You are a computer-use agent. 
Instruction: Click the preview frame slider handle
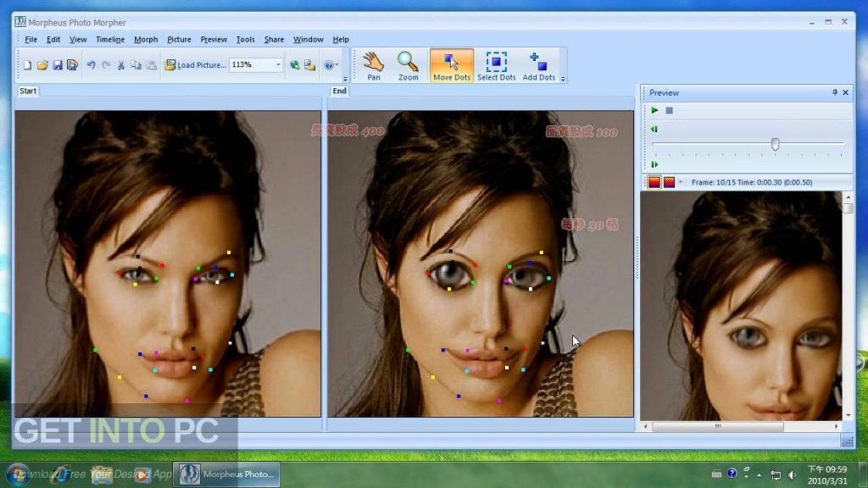(x=775, y=144)
